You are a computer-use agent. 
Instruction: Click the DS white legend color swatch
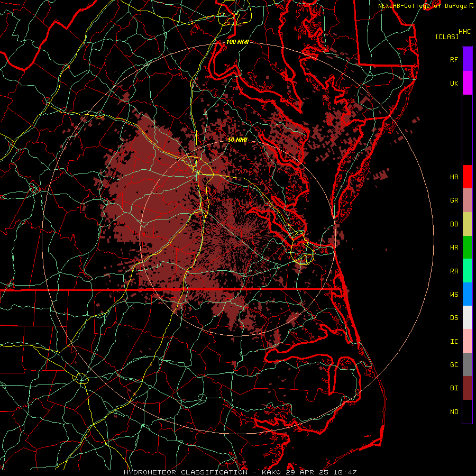point(467,317)
